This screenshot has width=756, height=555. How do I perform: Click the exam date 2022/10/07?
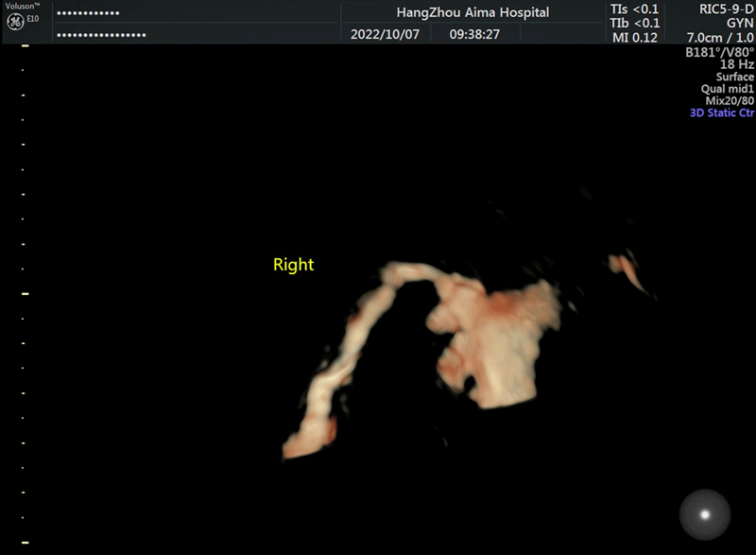[385, 34]
